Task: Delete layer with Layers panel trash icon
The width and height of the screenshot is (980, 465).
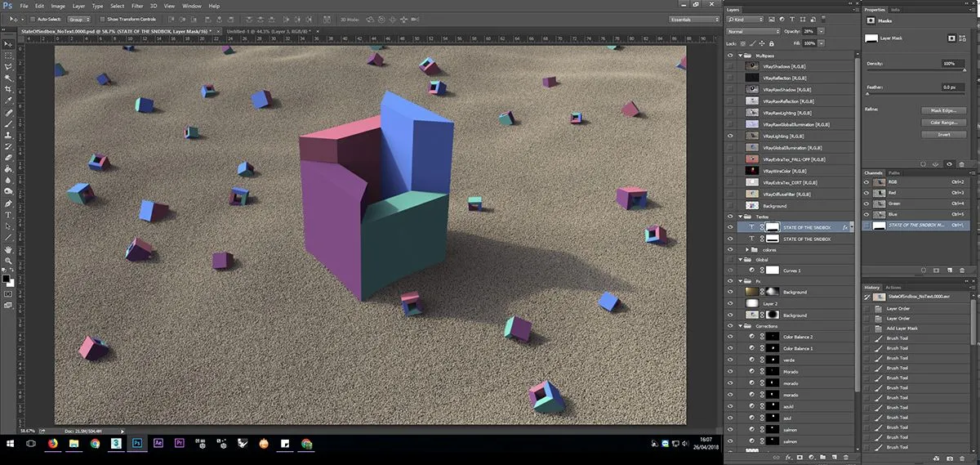Action: pyautogui.click(x=845, y=457)
